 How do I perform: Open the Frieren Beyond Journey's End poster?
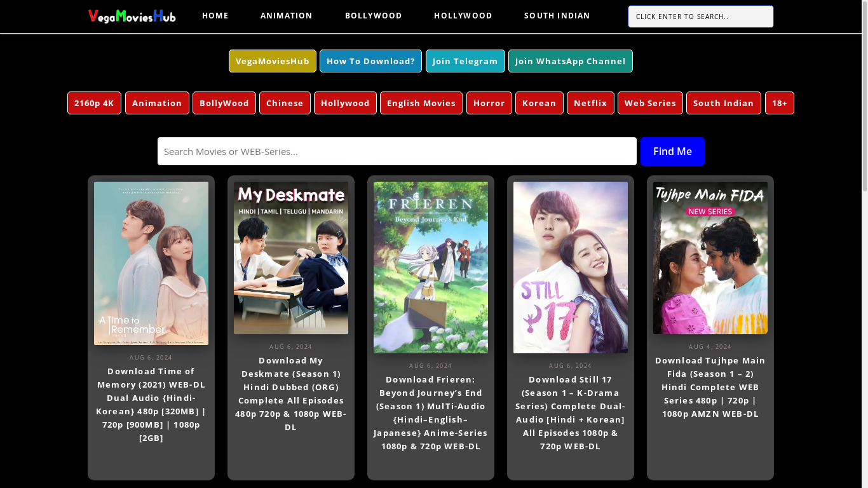pos(431,268)
